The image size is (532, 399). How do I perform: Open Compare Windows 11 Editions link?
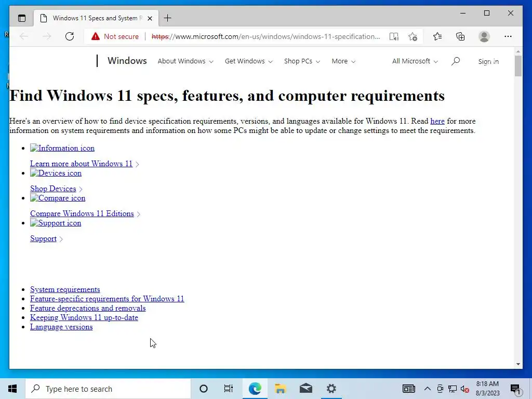click(82, 214)
